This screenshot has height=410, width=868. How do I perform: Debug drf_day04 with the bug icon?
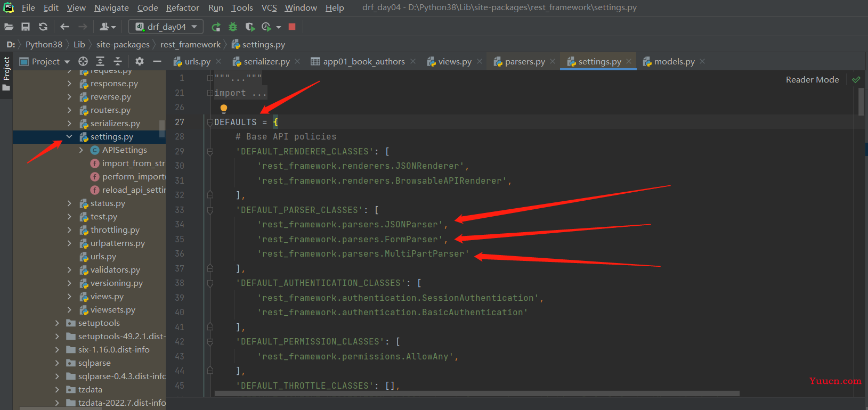[x=233, y=27]
